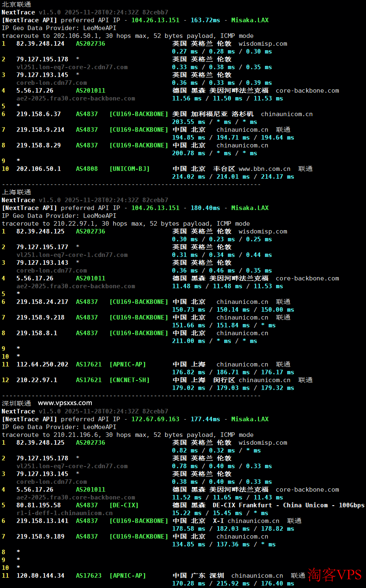Screen dimensions: 366x588
Task: Click the wisdomisp.com hostname
Action: (x=263, y=43)
